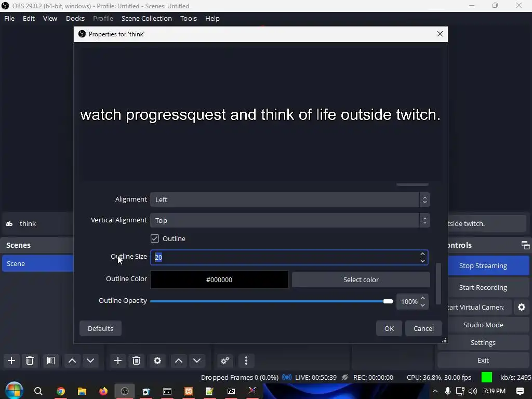
Task: Open the Help menu
Action: point(212,18)
